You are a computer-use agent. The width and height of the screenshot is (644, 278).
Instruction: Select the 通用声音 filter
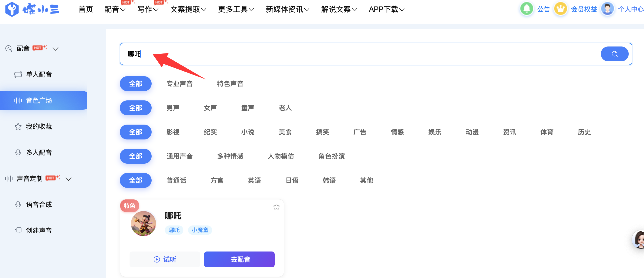coord(179,156)
